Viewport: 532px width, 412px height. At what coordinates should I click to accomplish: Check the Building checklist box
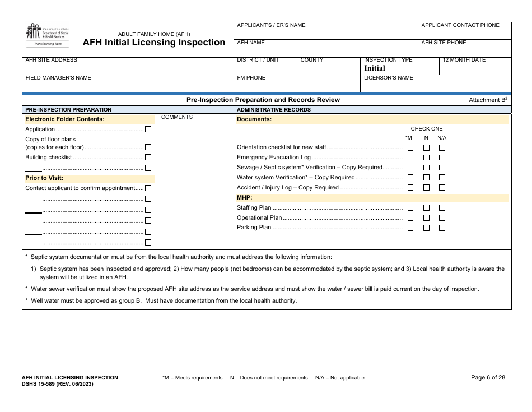(x=148, y=157)
